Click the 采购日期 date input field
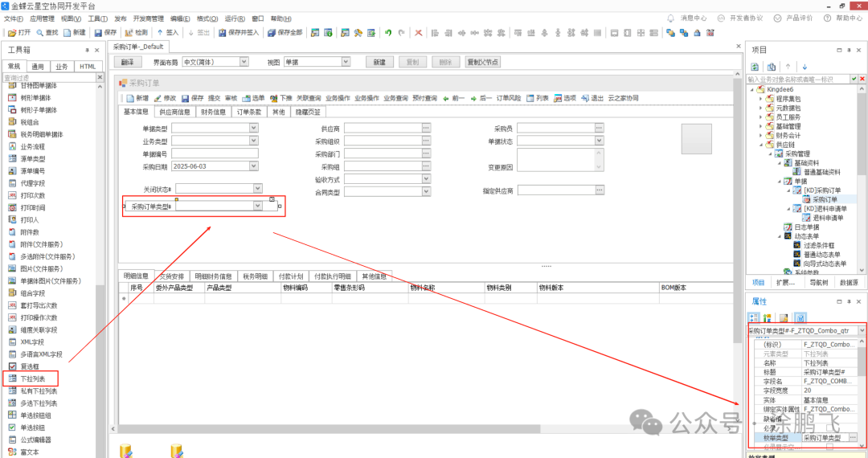Viewport: 868px width, 458px height. [214, 166]
